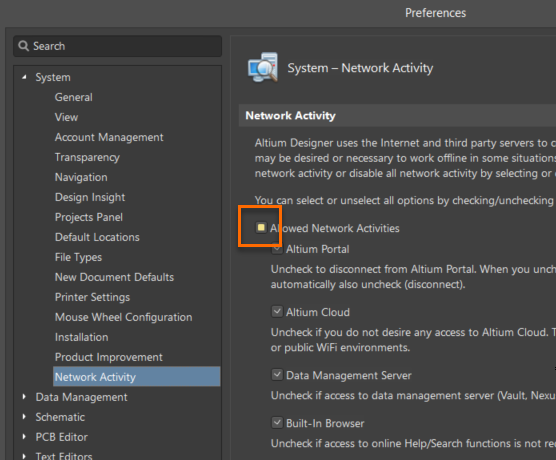
Task: Open Default Locations settings
Action: click(x=97, y=237)
